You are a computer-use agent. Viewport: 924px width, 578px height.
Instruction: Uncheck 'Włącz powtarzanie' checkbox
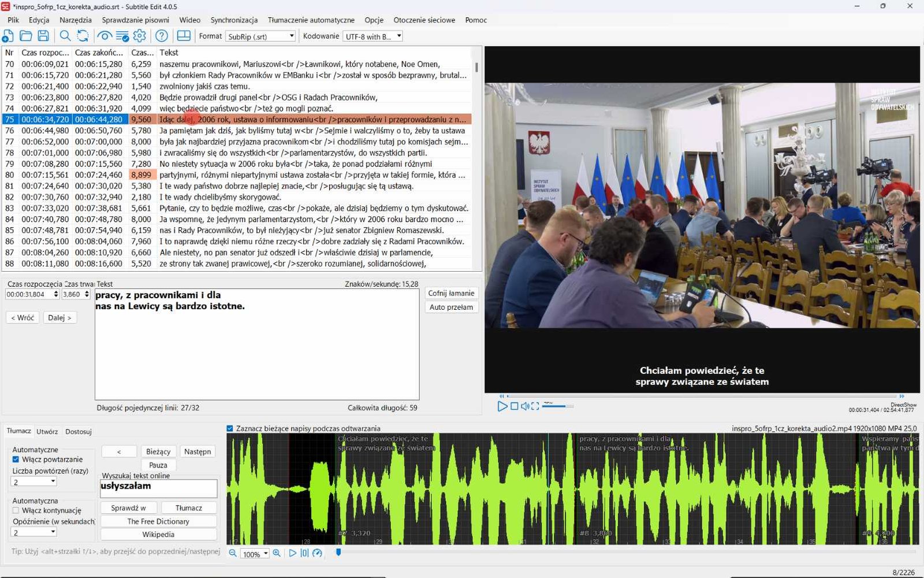tap(16, 460)
